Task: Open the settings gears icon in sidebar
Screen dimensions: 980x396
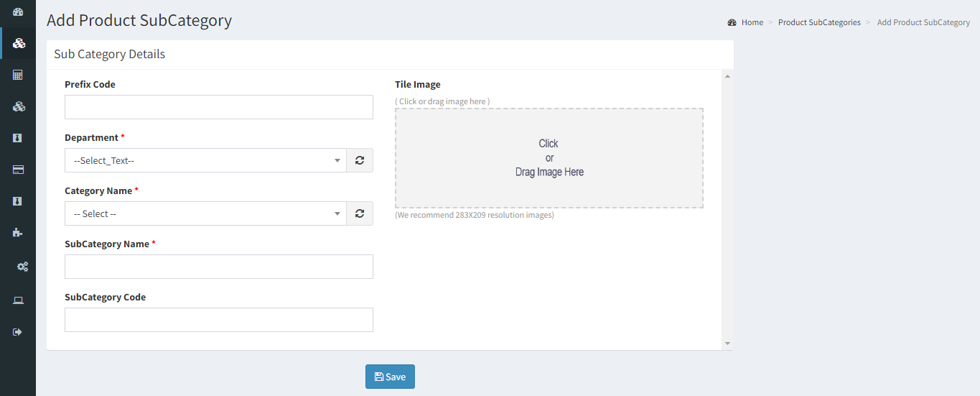Action: [x=22, y=267]
